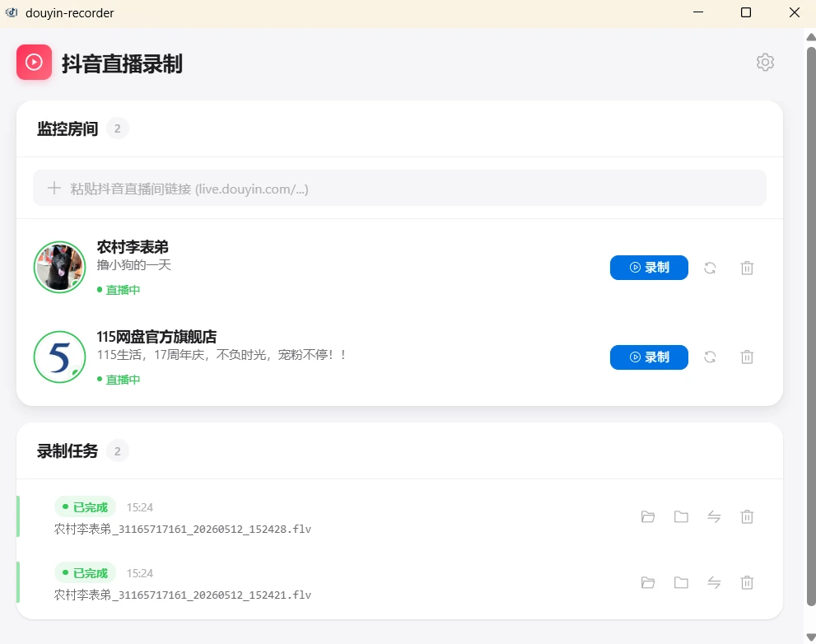Refresh 115网盘官方旗舰店 room status

pyautogui.click(x=710, y=357)
